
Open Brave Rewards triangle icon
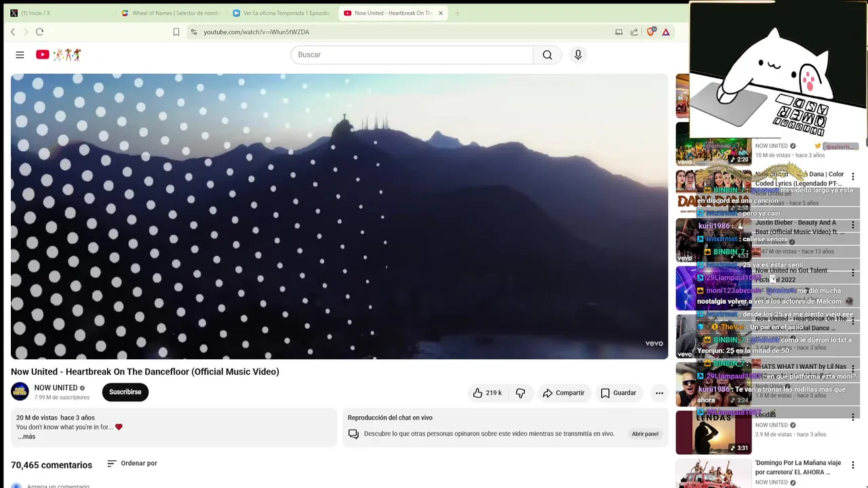666,32
